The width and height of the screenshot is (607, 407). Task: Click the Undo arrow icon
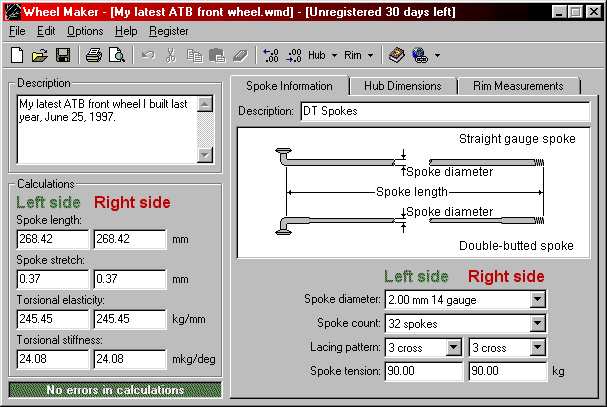click(148, 55)
